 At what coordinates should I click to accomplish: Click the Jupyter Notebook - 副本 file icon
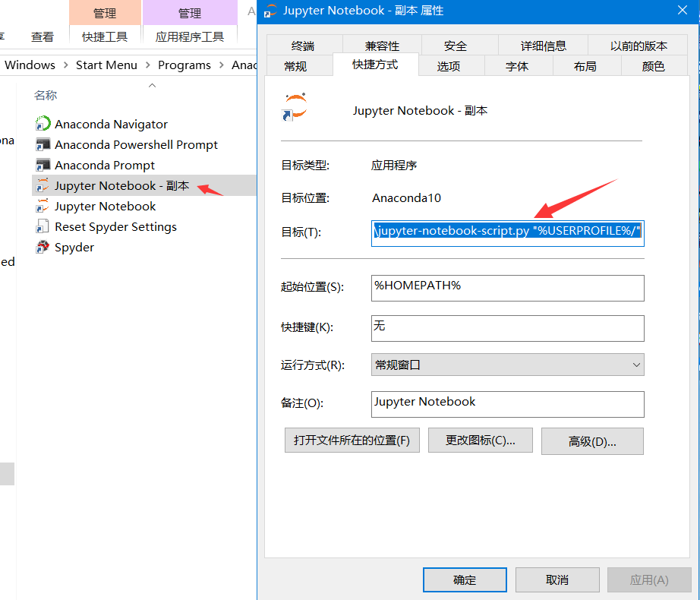pyautogui.click(x=43, y=185)
